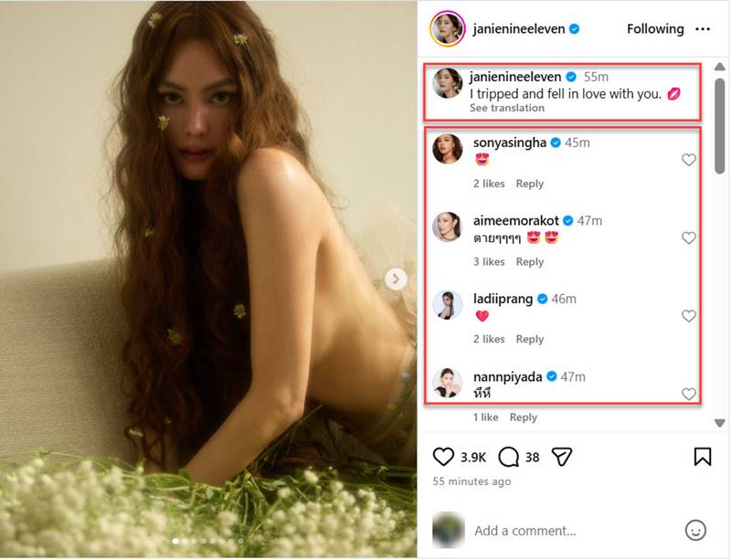View who liked ladiiprang's comment
Image resolution: width=731 pixels, height=560 pixels.
(x=489, y=340)
